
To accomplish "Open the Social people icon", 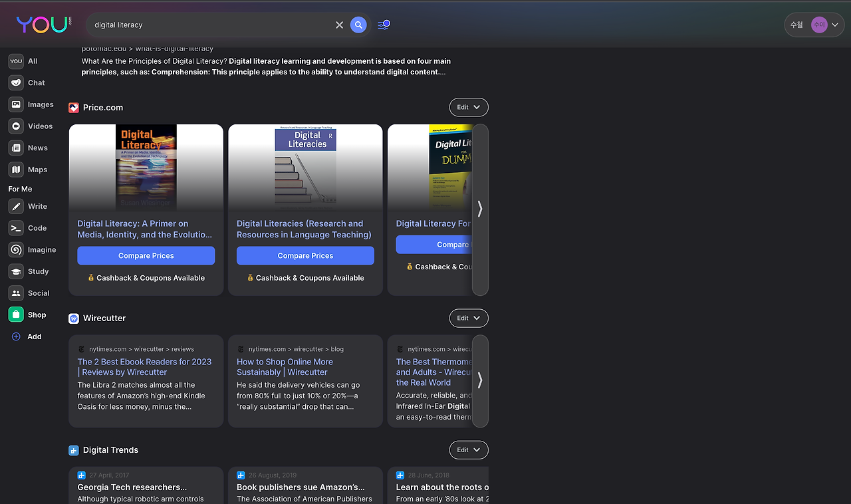I will 16,293.
